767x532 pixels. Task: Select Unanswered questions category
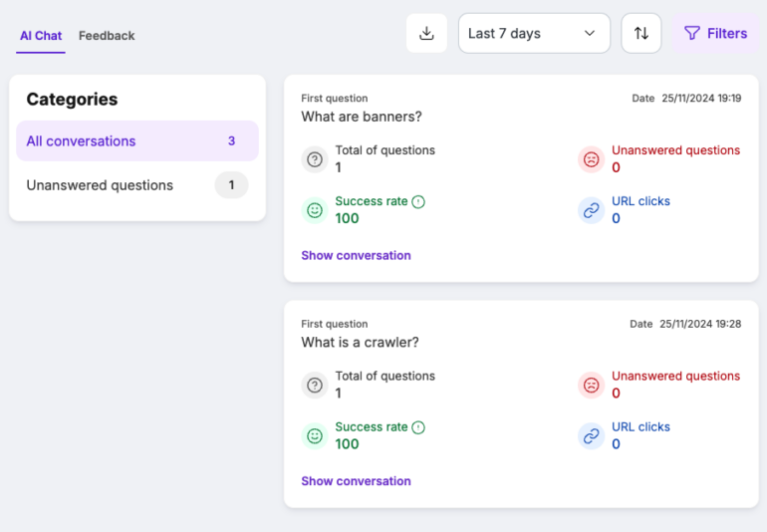coord(137,185)
